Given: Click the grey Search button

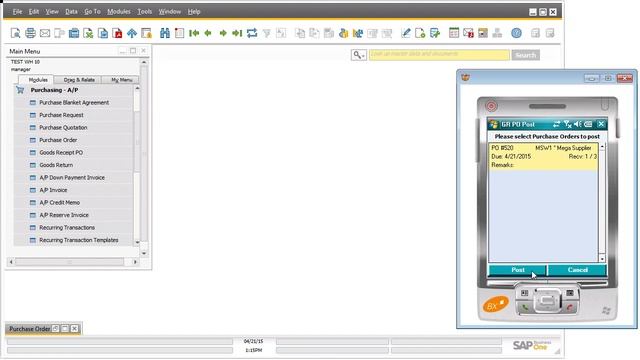Looking at the screenshot, I should click(x=526, y=55).
